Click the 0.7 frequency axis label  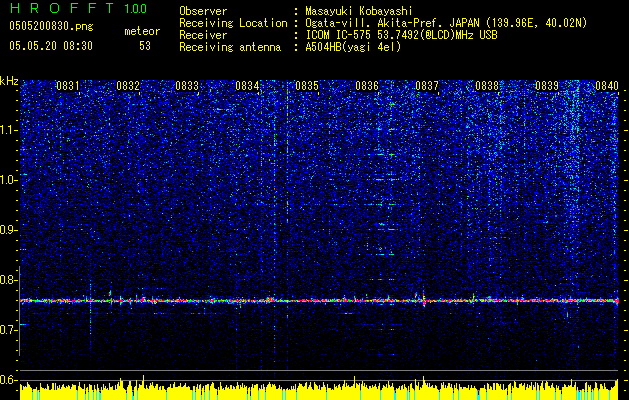tap(9, 330)
